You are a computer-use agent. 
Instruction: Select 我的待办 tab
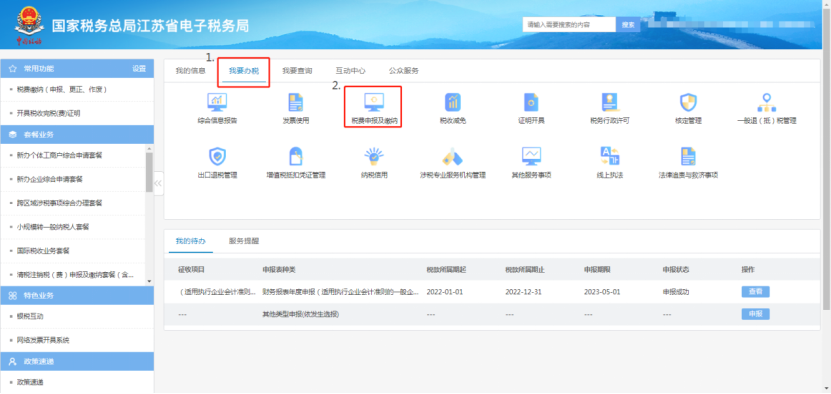pyautogui.click(x=190, y=241)
